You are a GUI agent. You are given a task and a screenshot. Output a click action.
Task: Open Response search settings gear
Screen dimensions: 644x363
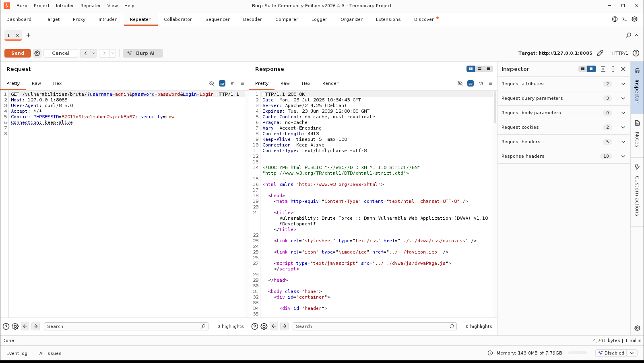coord(264,326)
